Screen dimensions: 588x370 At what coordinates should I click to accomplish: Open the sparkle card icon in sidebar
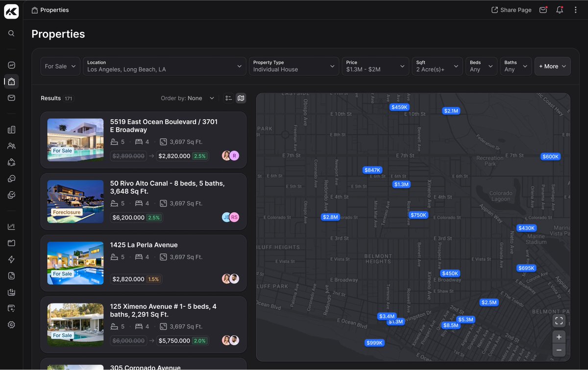click(x=11, y=308)
